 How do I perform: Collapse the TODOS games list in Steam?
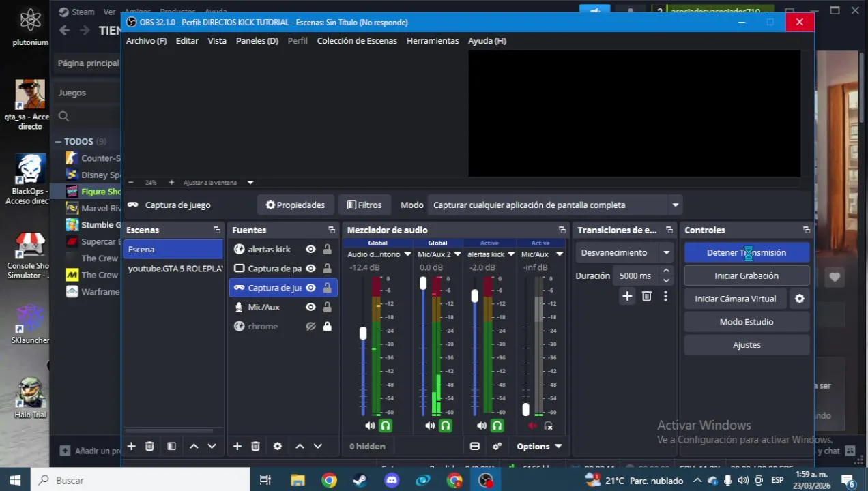[x=59, y=142]
